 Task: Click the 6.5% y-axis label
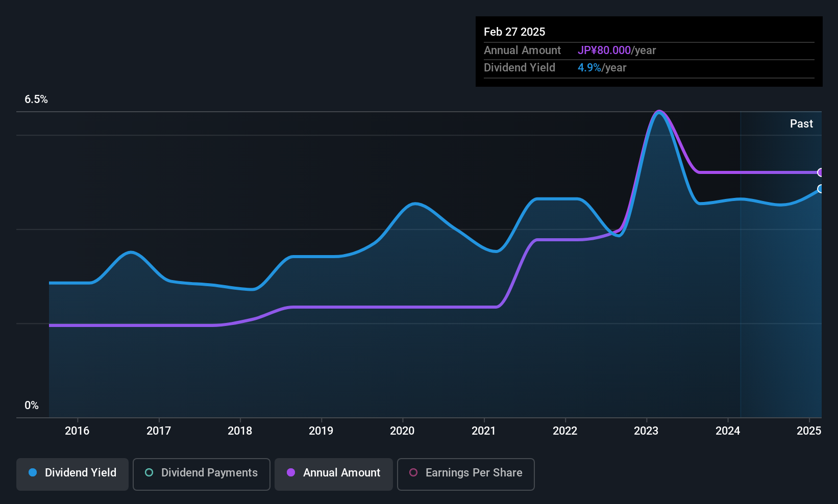click(36, 99)
